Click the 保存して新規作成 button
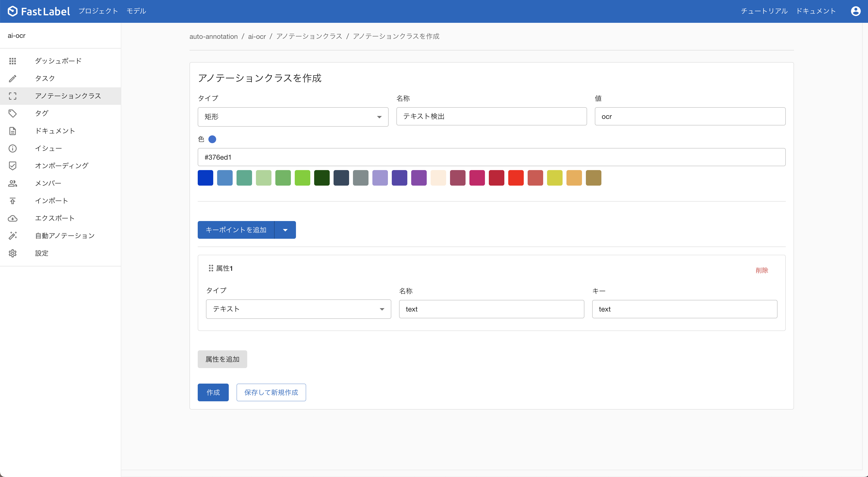Image resolution: width=868 pixels, height=477 pixels. tap(271, 392)
